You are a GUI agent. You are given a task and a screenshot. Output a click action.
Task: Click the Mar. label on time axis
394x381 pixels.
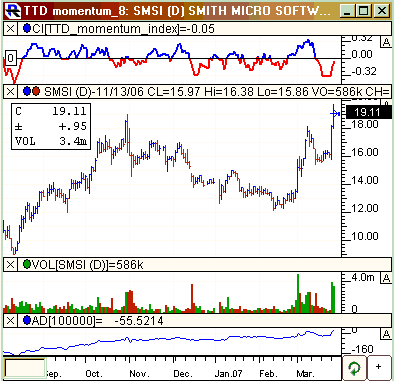click(x=305, y=373)
